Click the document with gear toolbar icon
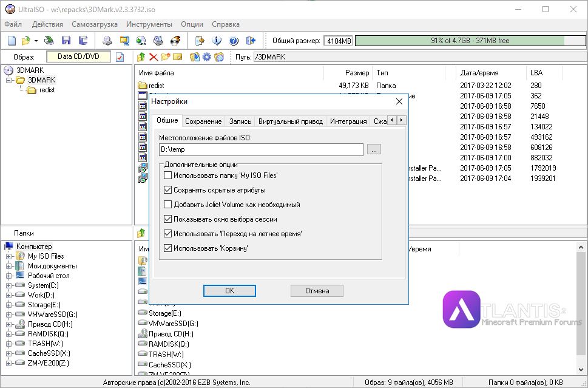This screenshot has height=388, width=588. 200,41
